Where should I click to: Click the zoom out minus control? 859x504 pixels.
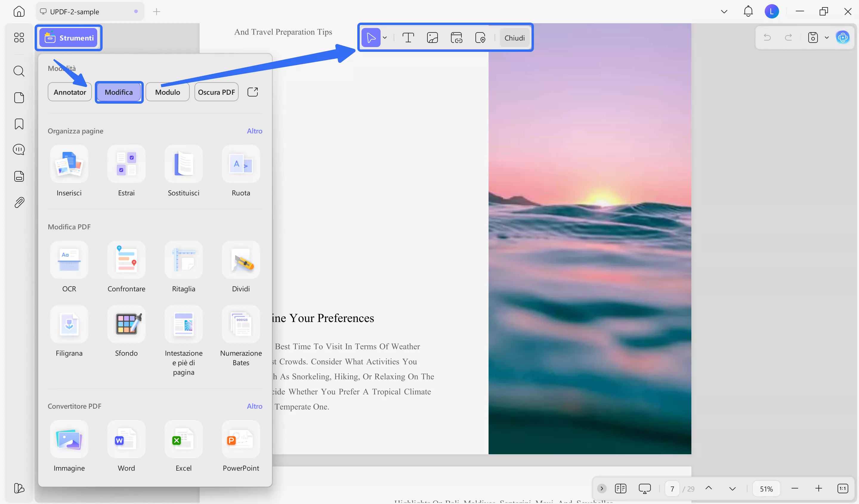pos(795,488)
